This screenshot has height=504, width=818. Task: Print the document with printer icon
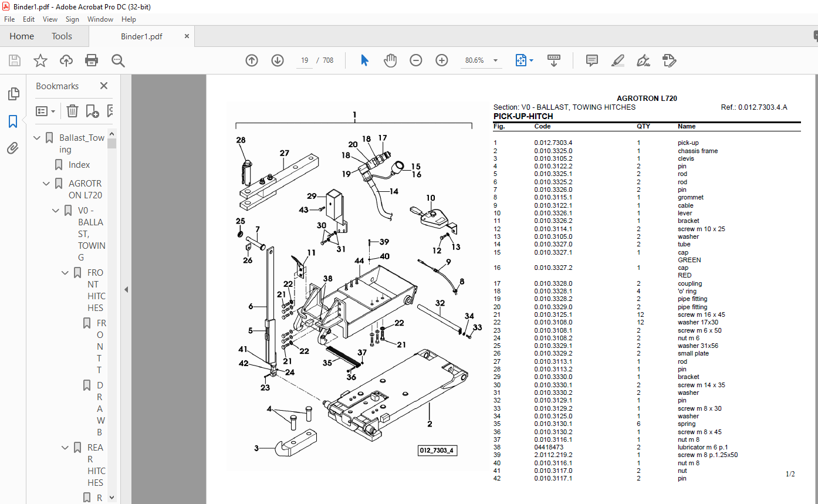(x=92, y=60)
